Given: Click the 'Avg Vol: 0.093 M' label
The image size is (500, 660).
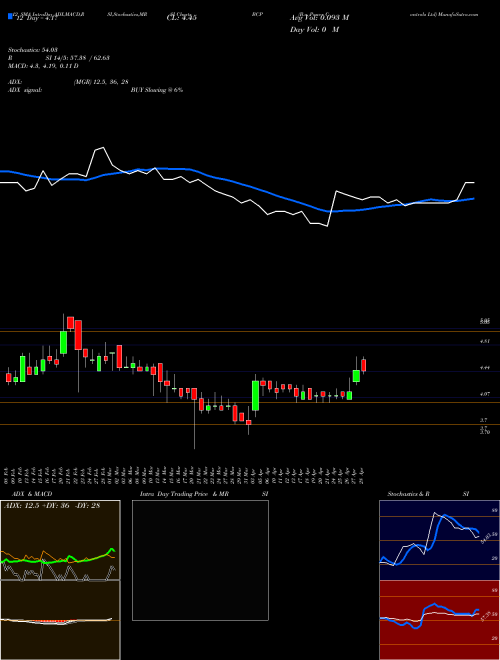Looking at the screenshot, I should click(x=319, y=18).
